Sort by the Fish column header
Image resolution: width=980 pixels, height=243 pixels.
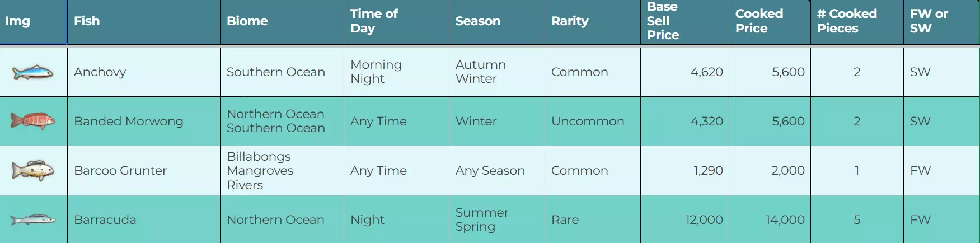[87, 21]
